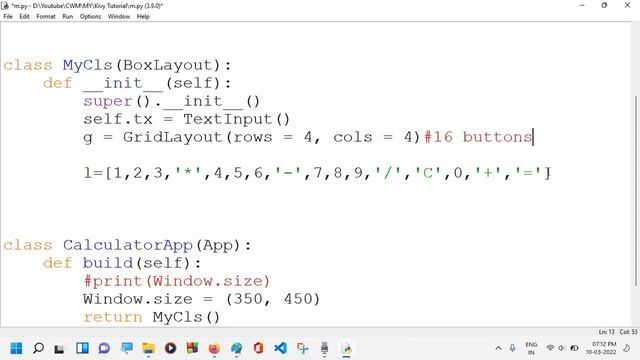
Task: Place cursor in 'class MyCls(BoxLayout):' line
Action: coord(117,66)
